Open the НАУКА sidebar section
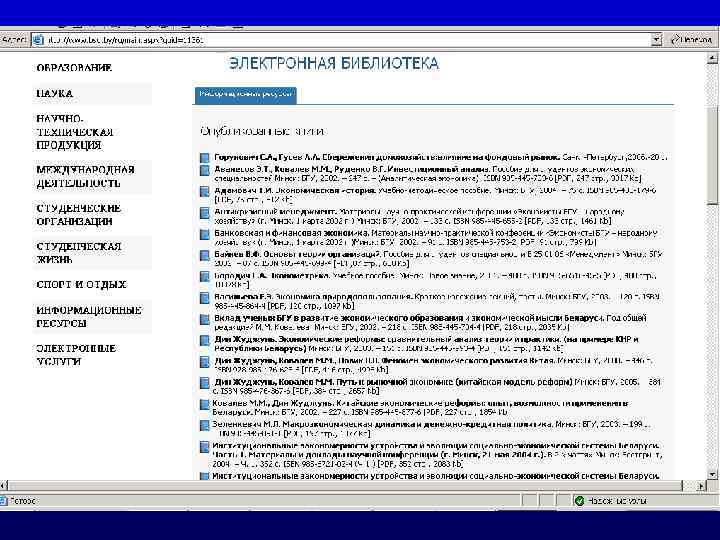Screen dimensions: 720x540 pyautogui.click(x=55, y=93)
